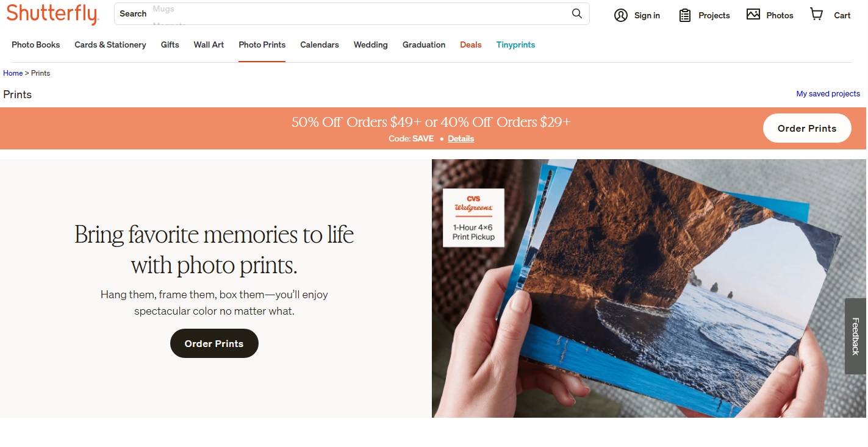868x447 pixels.
Task: Open the promo Details link
Action: point(461,138)
